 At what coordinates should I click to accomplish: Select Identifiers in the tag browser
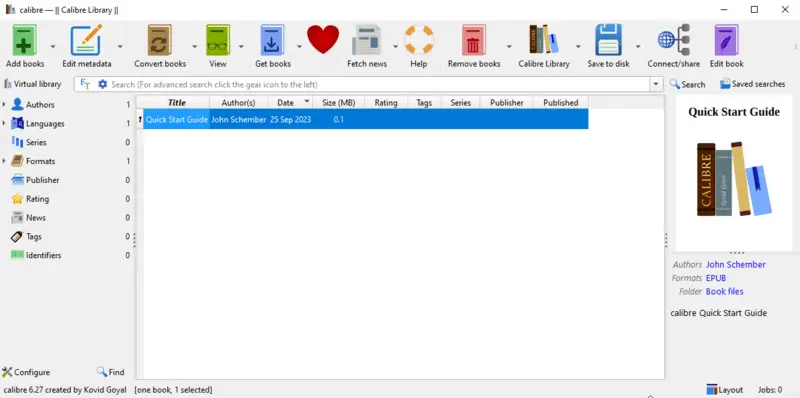43,256
